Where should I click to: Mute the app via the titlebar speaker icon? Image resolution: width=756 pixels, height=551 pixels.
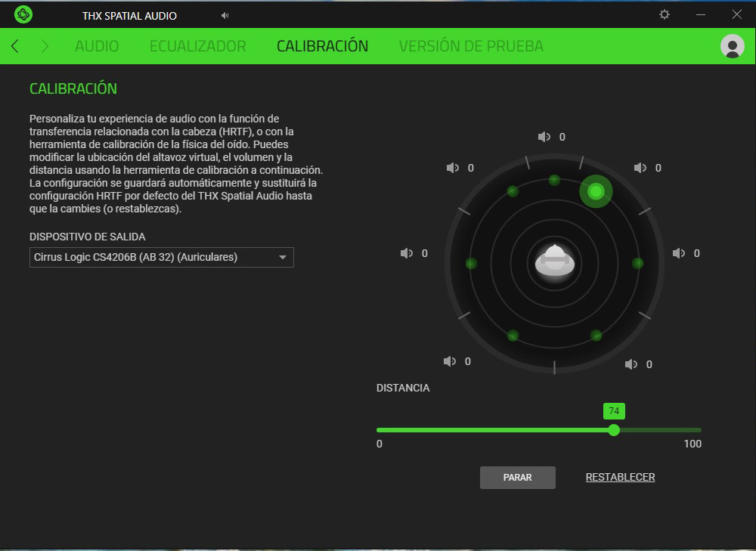[224, 14]
